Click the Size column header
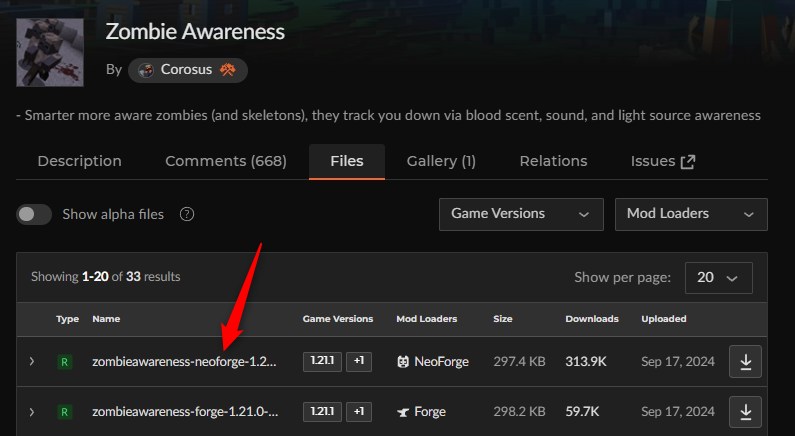Image resolution: width=795 pixels, height=436 pixels. (x=502, y=319)
